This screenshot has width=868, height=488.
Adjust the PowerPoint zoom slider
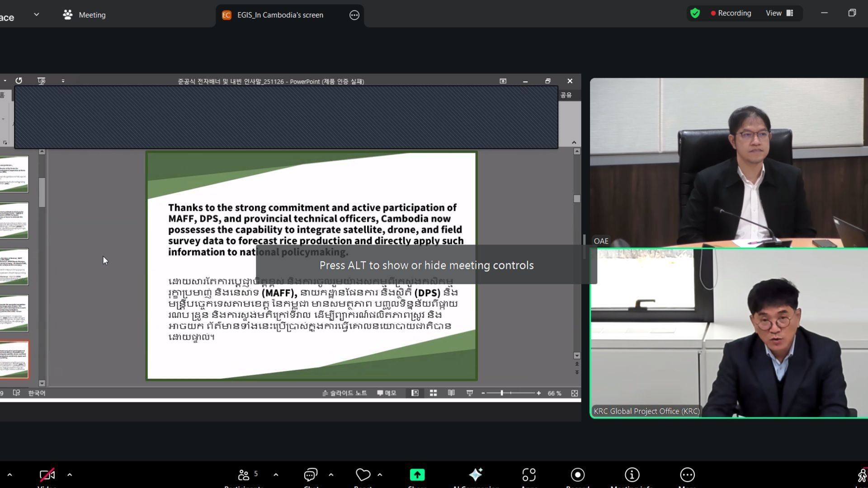502,393
